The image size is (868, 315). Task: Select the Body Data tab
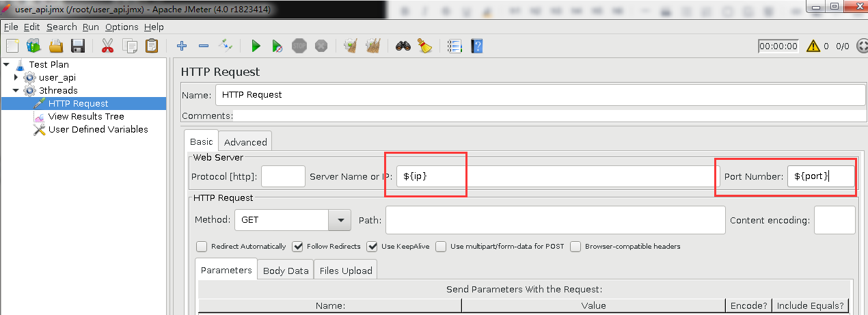pyautogui.click(x=286, y=271)
